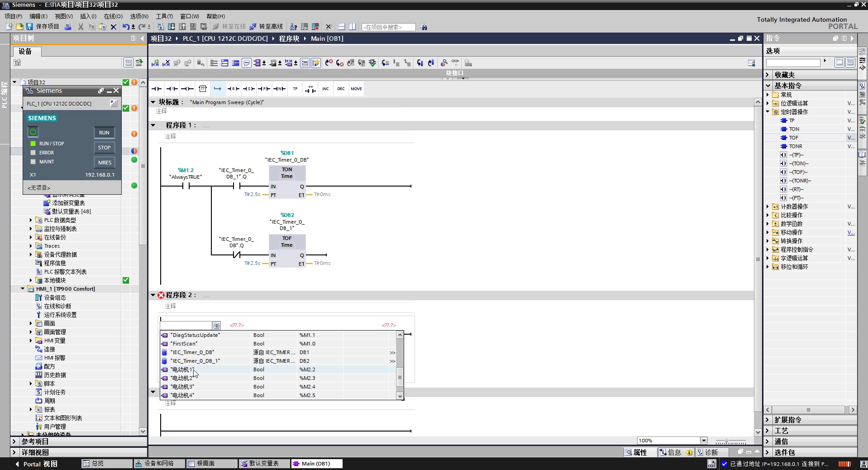
Task: Insert a normally closed contact
Action: tap(172, 89)
